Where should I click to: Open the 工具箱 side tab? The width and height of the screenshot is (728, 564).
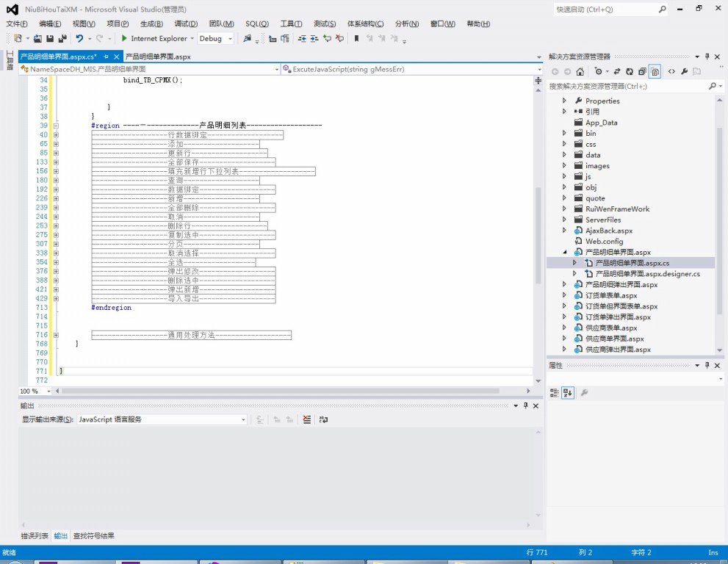click(10, 61)
